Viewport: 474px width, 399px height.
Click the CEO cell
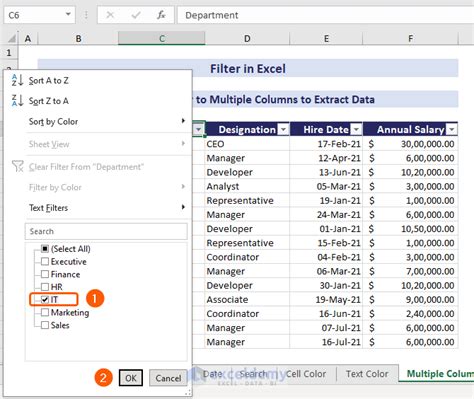click(x=247, y=144)
